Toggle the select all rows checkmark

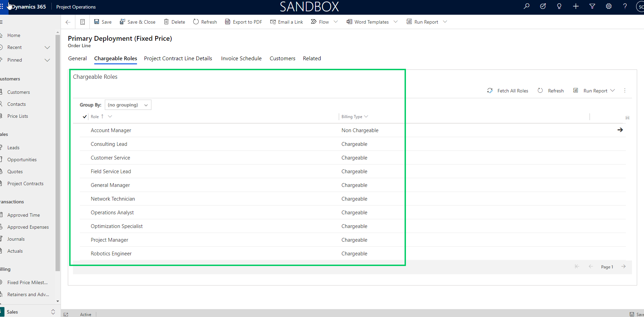pos(85,117)
